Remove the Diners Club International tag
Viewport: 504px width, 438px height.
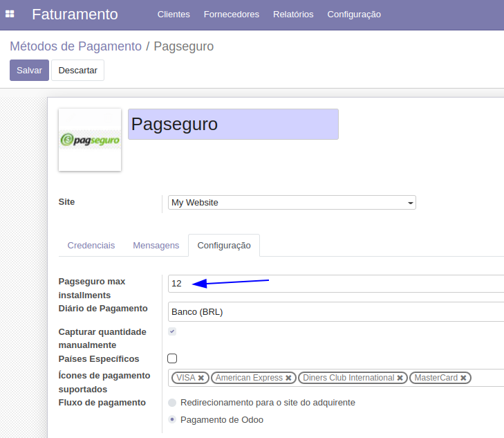point(400,378)
